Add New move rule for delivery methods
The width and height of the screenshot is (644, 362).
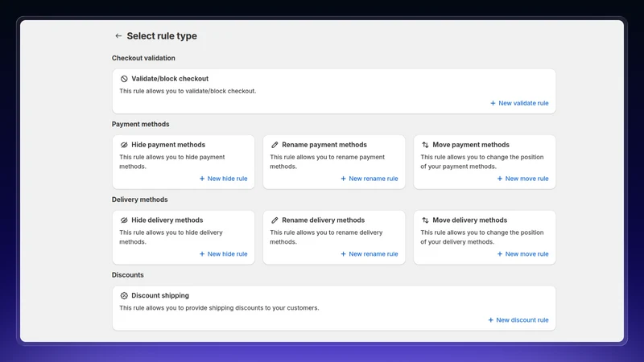pyautogui.click(x=522, y=254)
